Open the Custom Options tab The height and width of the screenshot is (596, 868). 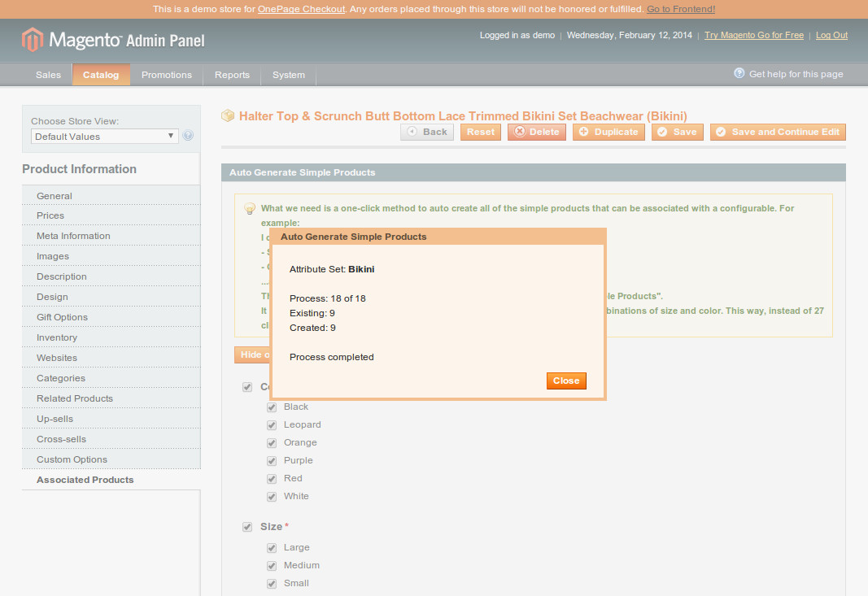pyautogui.click(x=111, y=459)
